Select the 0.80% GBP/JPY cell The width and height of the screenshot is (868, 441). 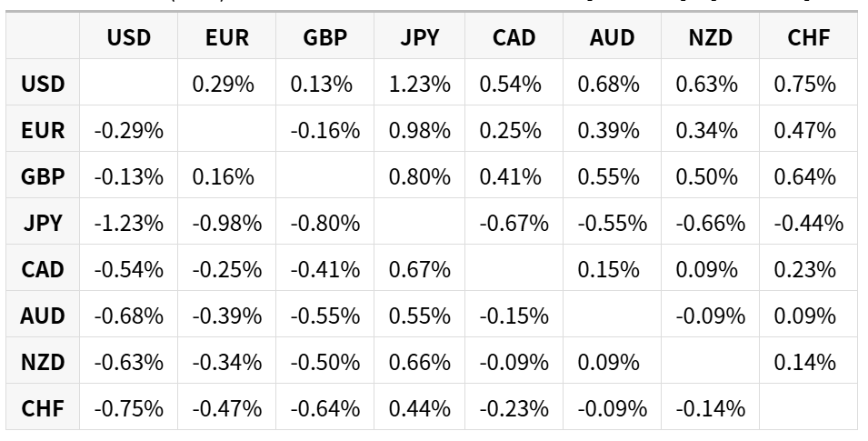click(420, 175)
